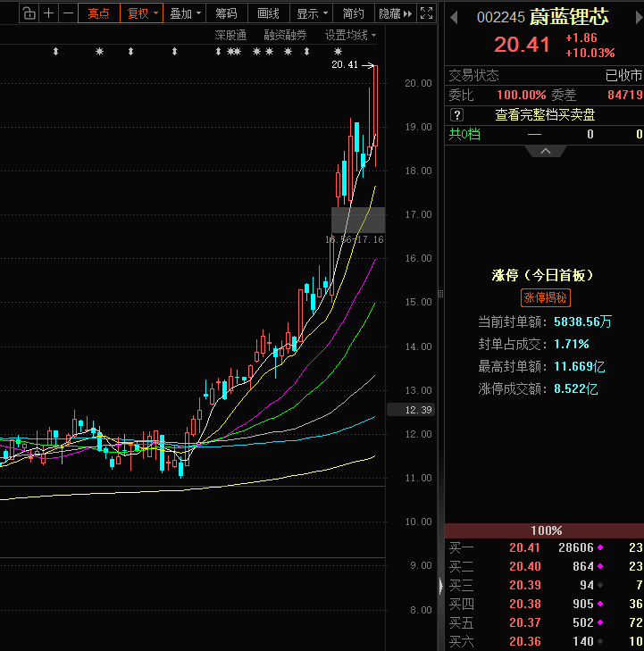
Task: Click price change +10.03% in header
Action: point(590,54)
